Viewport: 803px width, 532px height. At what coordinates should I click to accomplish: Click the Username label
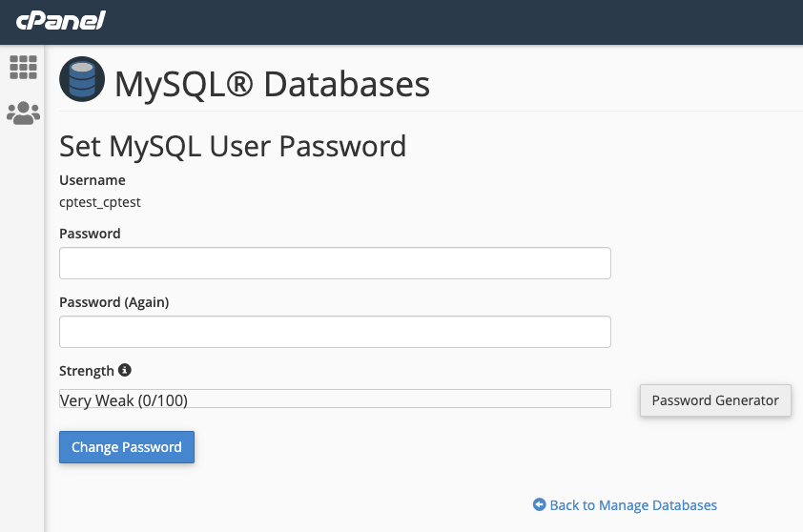tap(93, 180)
